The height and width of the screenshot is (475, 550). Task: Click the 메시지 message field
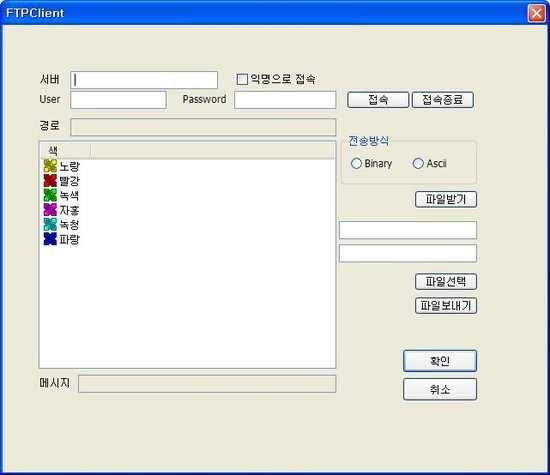point(207,383)
